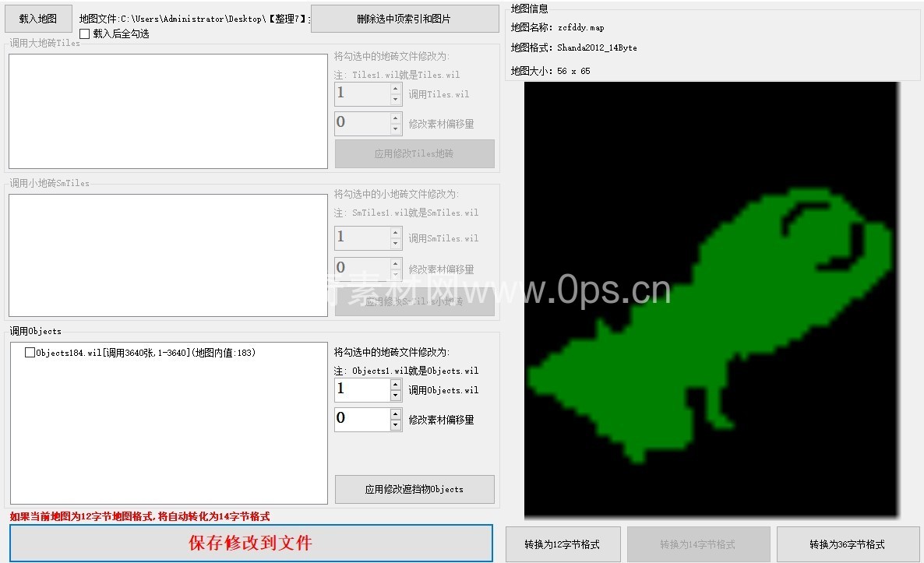Viewport: 924px width, 563px height.
Task: Increase the 调用SmTiles.wil spinner value
Action: click(396, 232)
